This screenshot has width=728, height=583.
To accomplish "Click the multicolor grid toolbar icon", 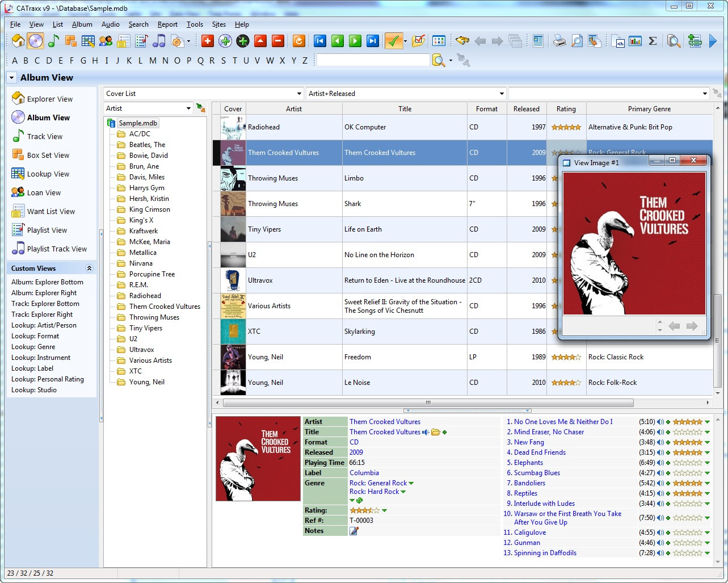I will tap(439, 41).
